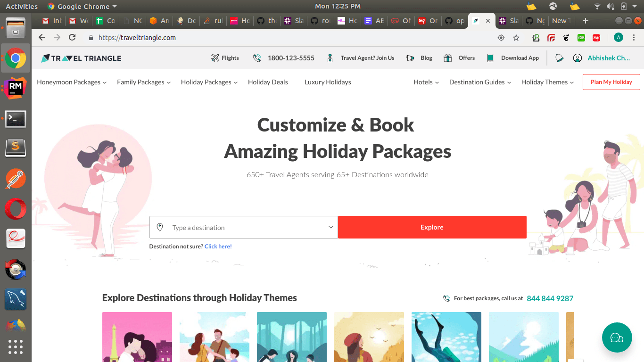Click the Plan My Holiday button
Viewport: 644px width, 362px height.
(611, 82)
